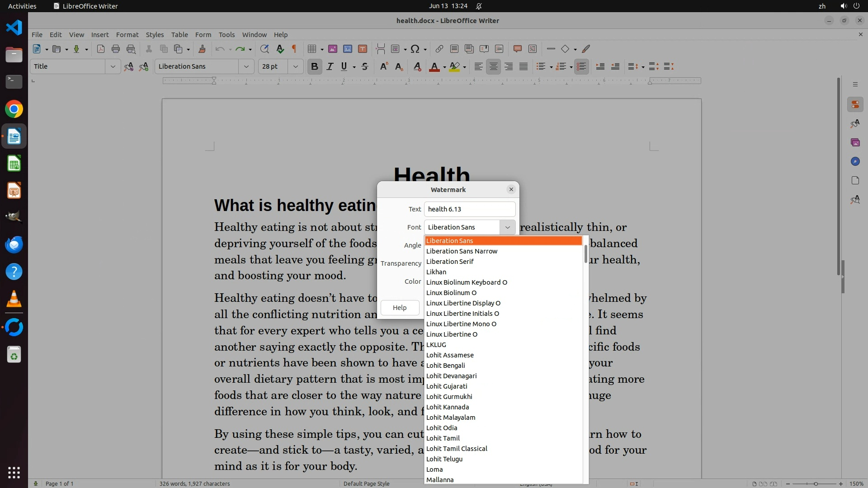868x488 pixels.
Task: Open the Tools menu
Action: (226, 35)
